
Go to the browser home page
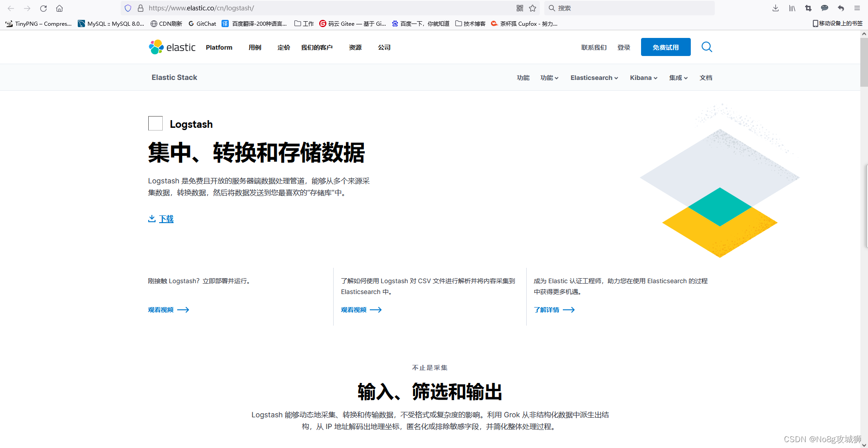click(60, 8)
